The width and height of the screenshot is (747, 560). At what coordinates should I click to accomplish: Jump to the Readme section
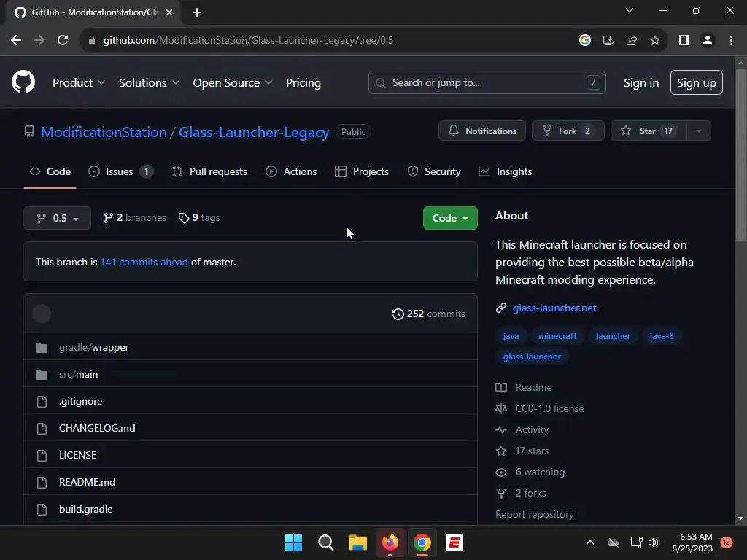[524, 388]
